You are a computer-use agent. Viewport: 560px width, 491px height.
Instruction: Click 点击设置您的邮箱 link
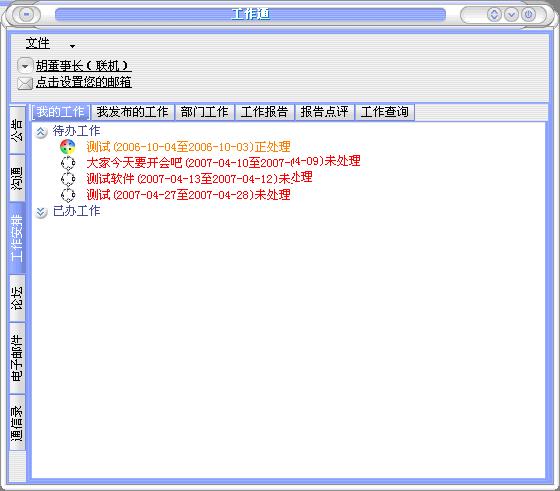84,82
